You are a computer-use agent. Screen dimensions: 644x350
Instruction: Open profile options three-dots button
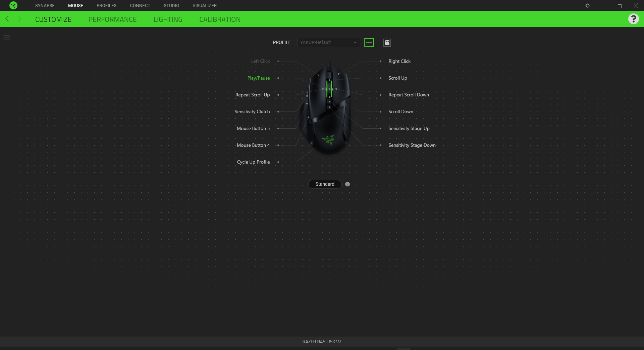pos(369,43)
